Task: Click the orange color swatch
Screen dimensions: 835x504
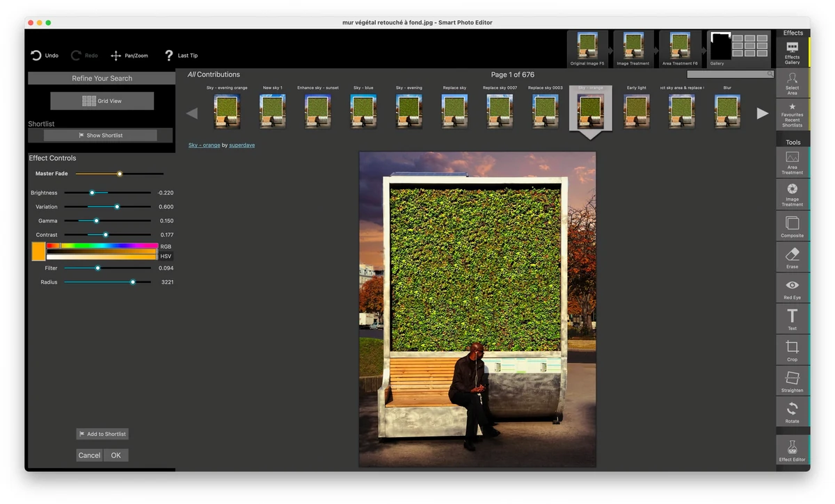Action: click(x=38, y=251)
